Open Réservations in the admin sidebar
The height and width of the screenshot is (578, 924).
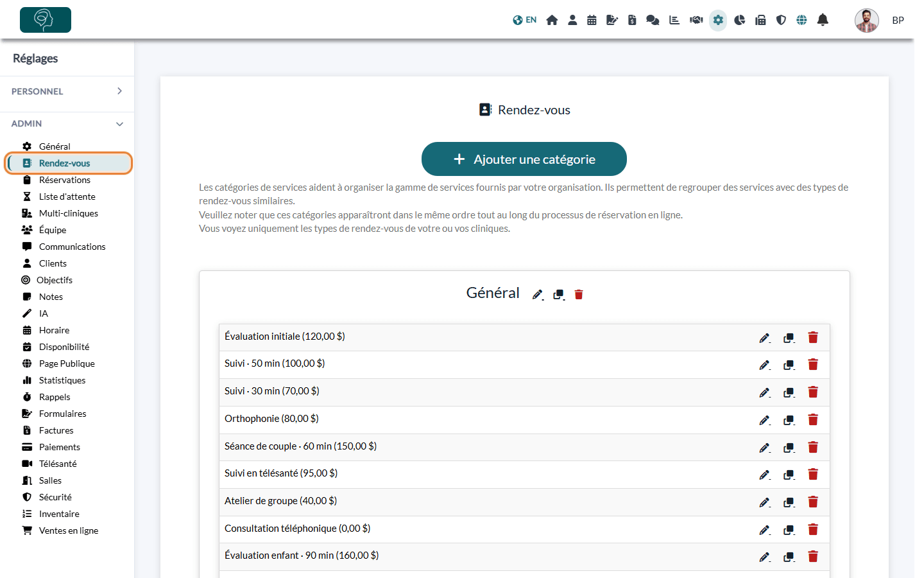[65, 180]
